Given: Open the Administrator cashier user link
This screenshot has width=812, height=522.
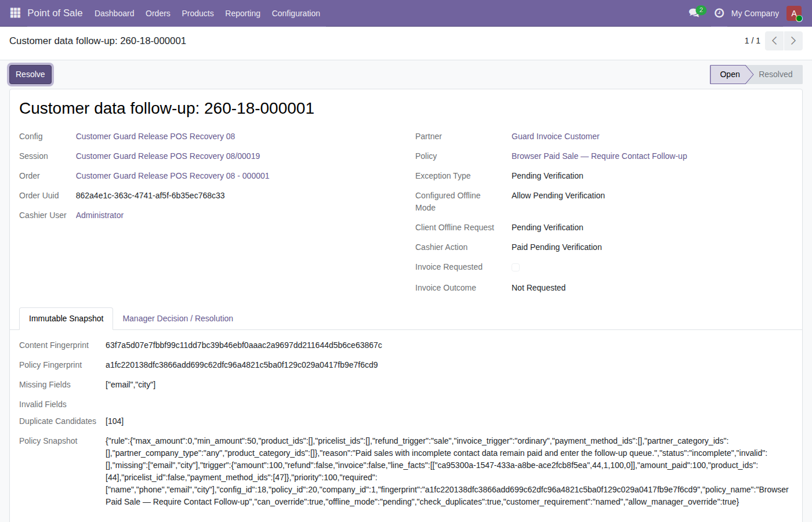Looking at the screenshot, I should point(100,215).
